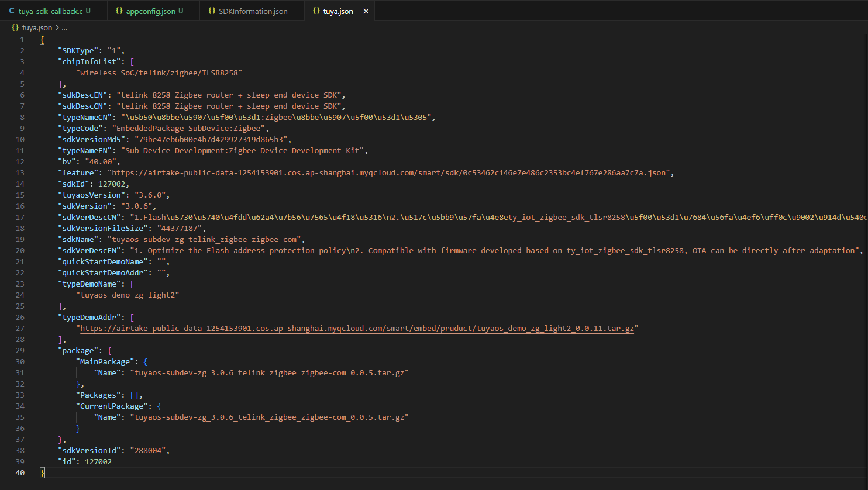Click the "typeNameCN" key

pyautogui.click(x=85, y=117)
